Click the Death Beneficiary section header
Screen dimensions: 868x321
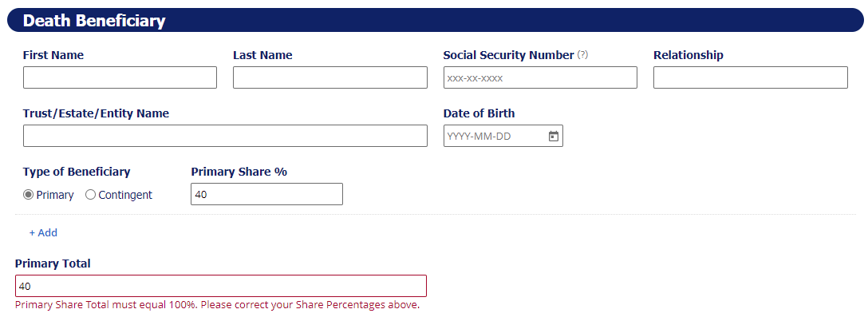(435, 20)
